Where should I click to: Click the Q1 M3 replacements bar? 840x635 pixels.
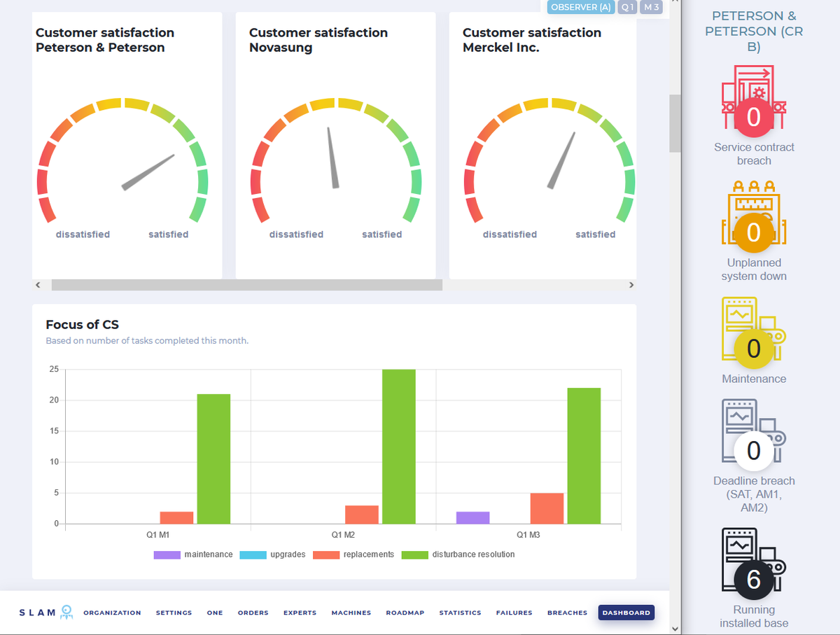(547, 508)
